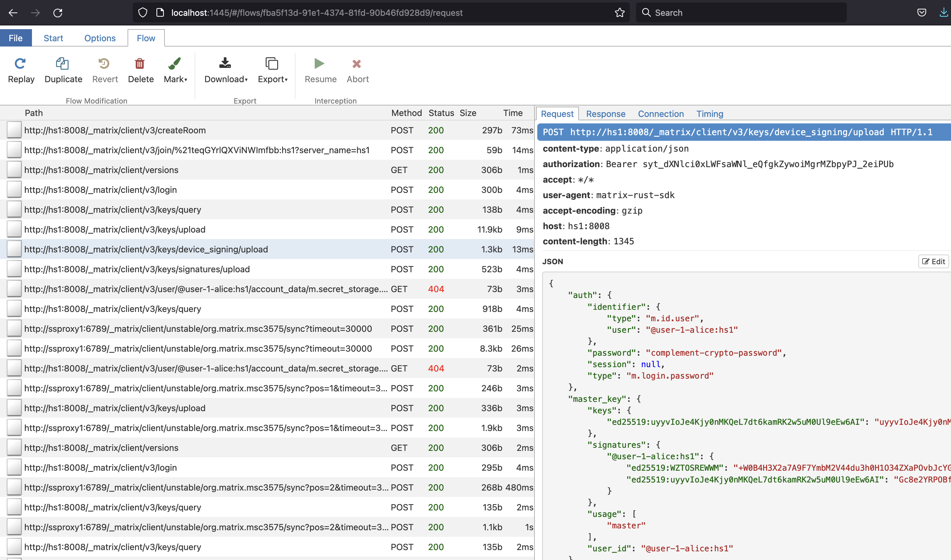Replay the selected flow

[x=21, y=70]
